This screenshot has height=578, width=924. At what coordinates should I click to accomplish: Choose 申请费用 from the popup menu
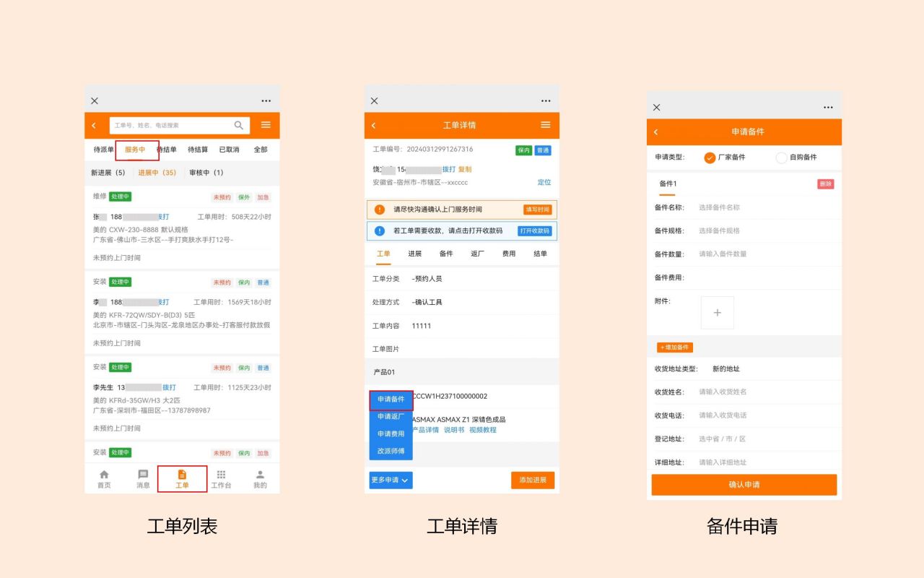pos(391,434)
